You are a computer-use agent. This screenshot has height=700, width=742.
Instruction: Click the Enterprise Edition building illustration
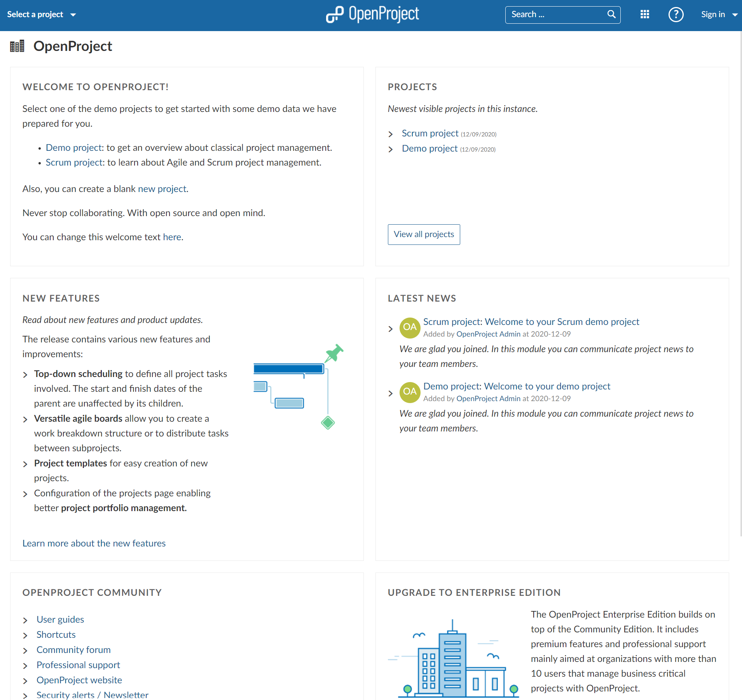(454, 658)
